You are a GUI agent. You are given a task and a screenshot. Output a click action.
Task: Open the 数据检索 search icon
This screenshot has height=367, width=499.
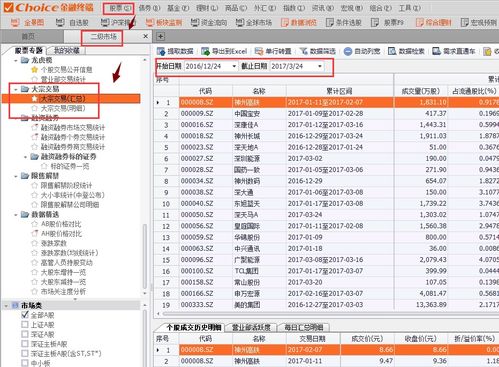tap(392, 51)
